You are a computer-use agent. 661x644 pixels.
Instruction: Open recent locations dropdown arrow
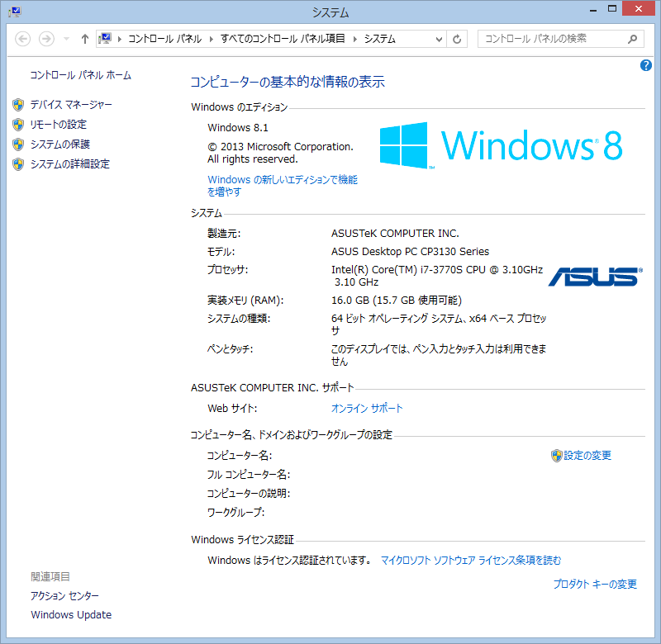[x=66, y=39]
